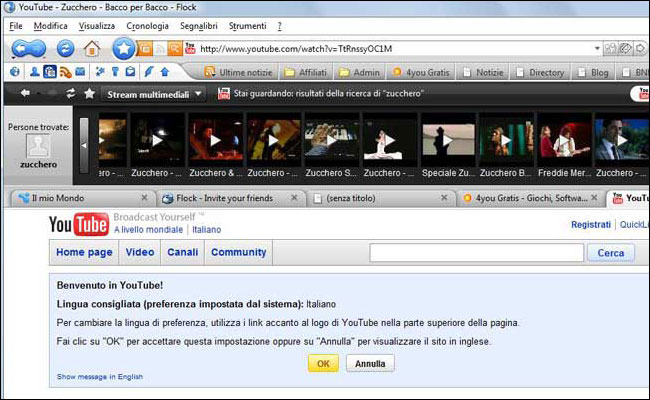Image resolution: width=650 pixels, height=400 pixels.
Task: Click the YouTube logo
Action: 78,226
